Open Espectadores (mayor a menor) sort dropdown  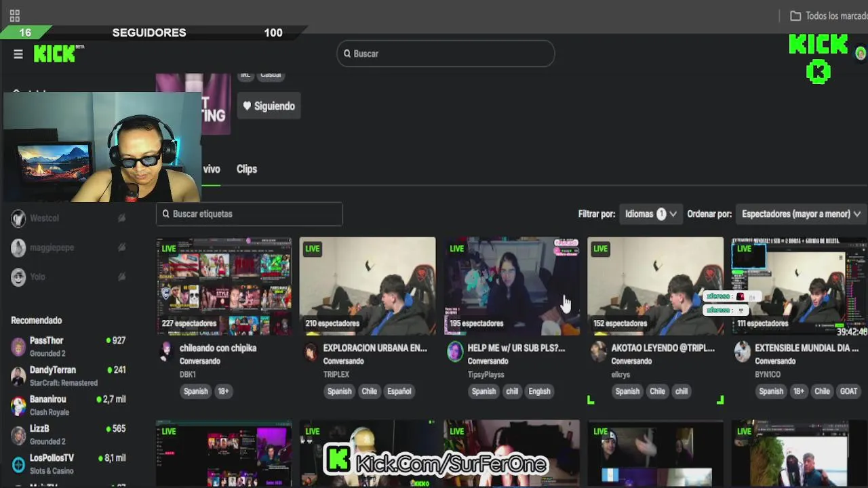point(800,213)
